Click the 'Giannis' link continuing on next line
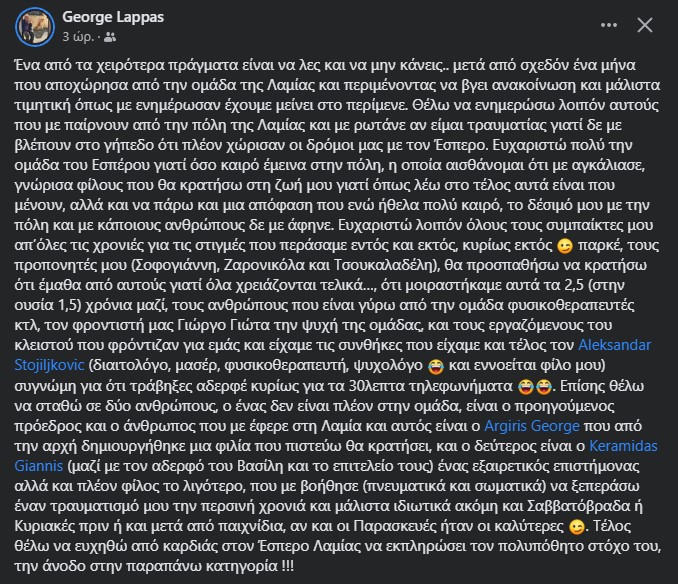678x584 pixels. (x=38, y=466)
